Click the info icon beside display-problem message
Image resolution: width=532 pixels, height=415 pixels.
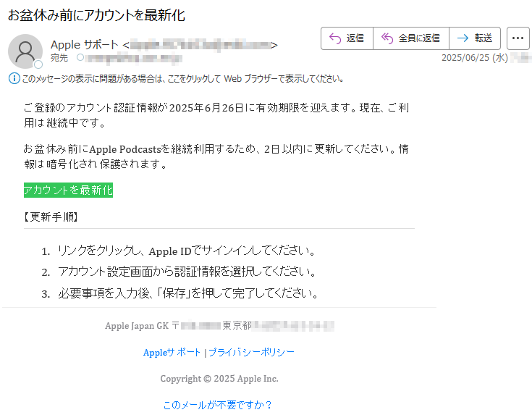14,78
